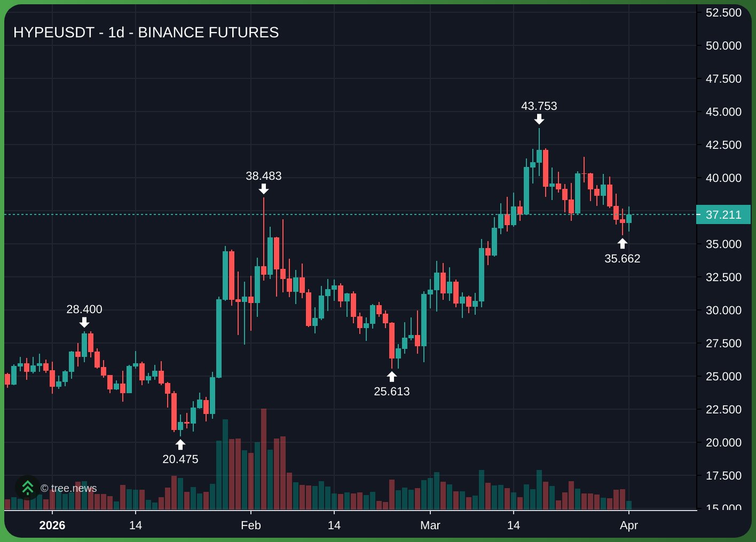Click the 20.475 low price label
The height and width of the screenshot is (542, 756).
pyautogui.click(x=180, y=459)
